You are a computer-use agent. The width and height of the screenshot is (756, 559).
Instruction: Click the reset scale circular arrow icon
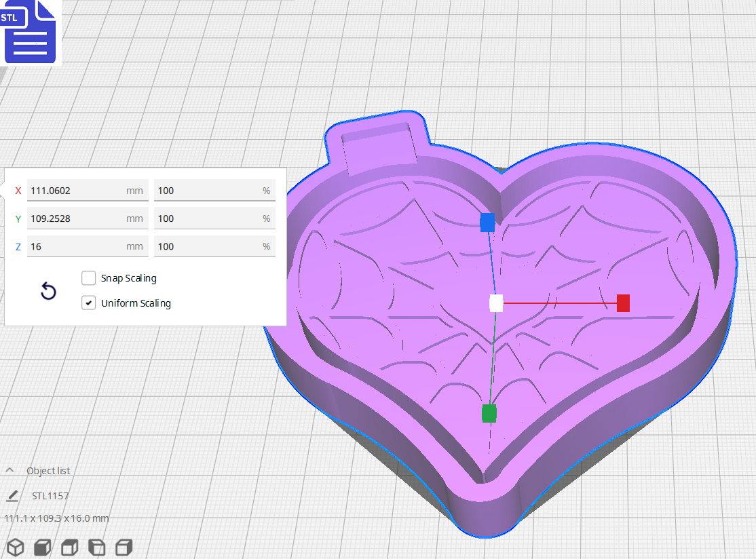point(48,290)
